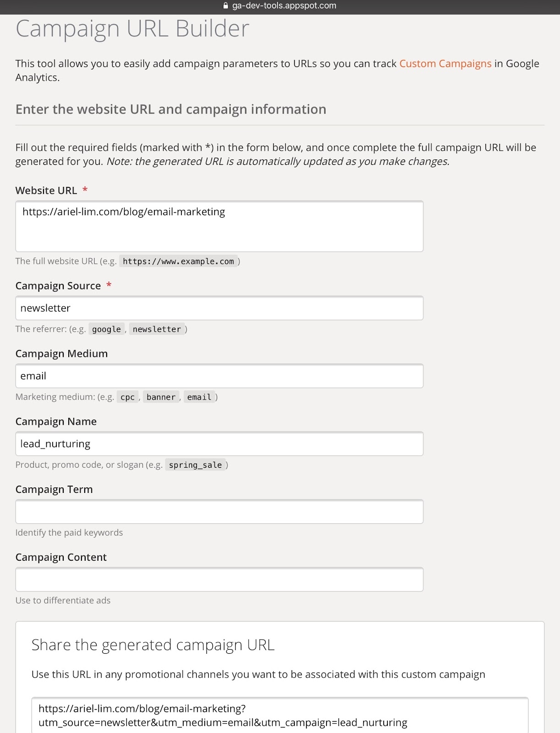Click the 'newsletter' example chip under Campaign Source
Image resolution: width=560 pixels, height=733 pixels.
(157, 329)
